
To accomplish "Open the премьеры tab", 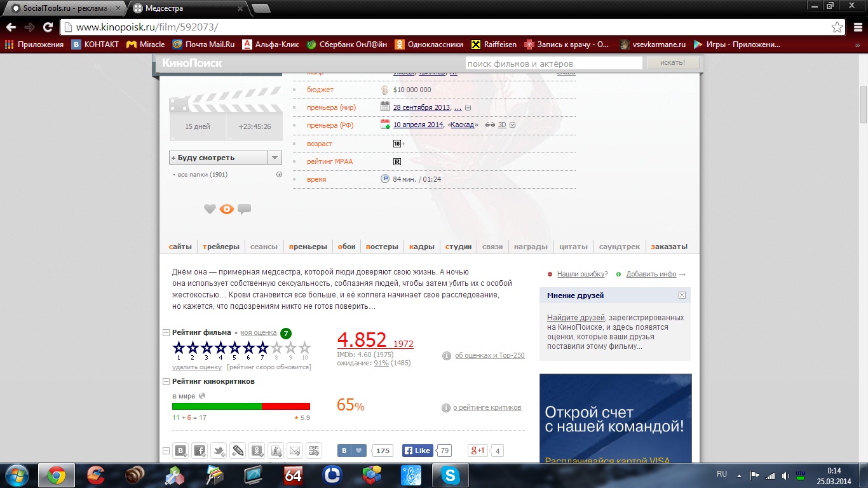I will (308, 247).
